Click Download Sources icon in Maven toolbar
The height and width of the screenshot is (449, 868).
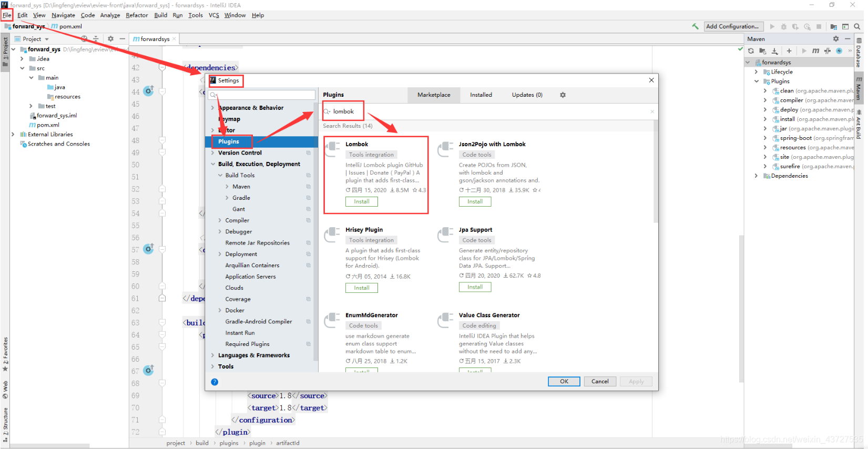pos(774,51)
